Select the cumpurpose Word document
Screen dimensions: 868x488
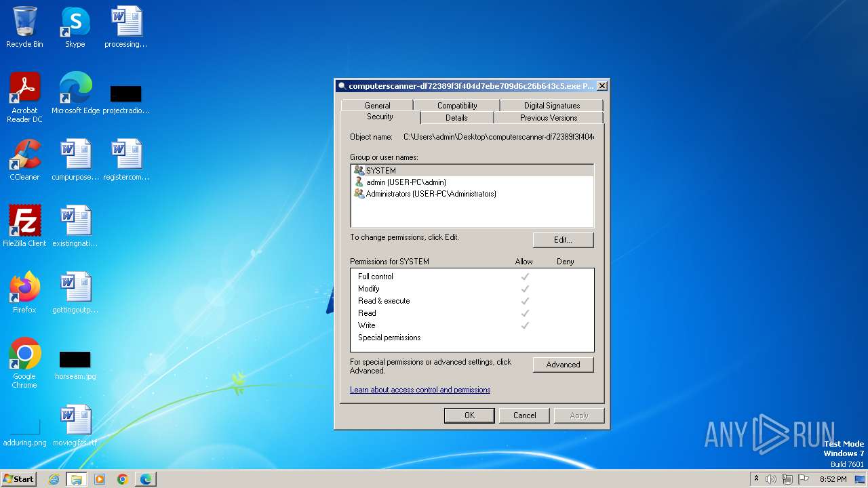tap(75, 160)
